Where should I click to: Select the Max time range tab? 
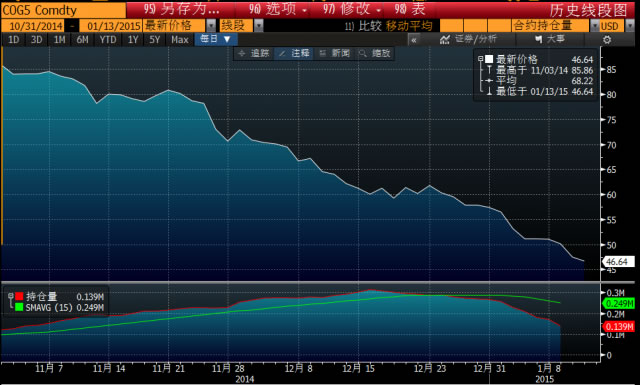pos(180,40)
